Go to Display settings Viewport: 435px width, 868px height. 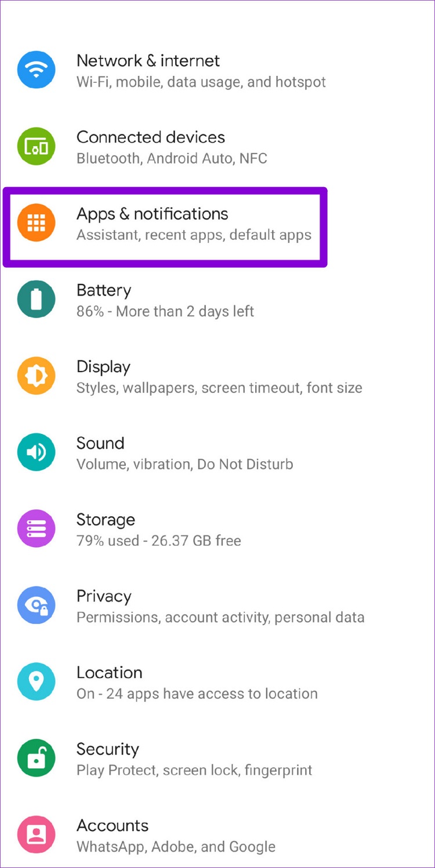click(103, 367)
